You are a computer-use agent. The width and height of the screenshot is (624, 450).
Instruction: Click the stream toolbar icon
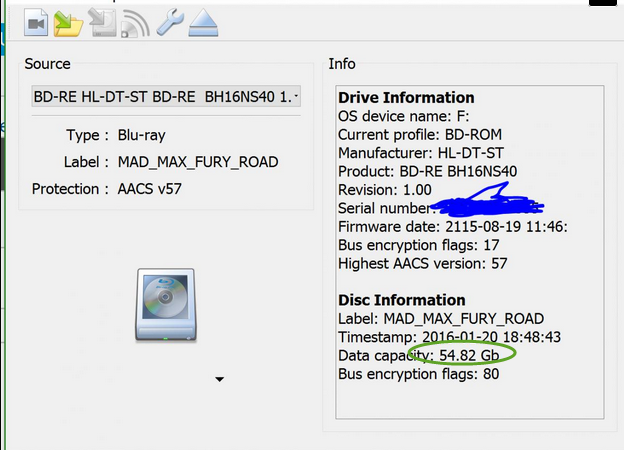coord(135,24)
